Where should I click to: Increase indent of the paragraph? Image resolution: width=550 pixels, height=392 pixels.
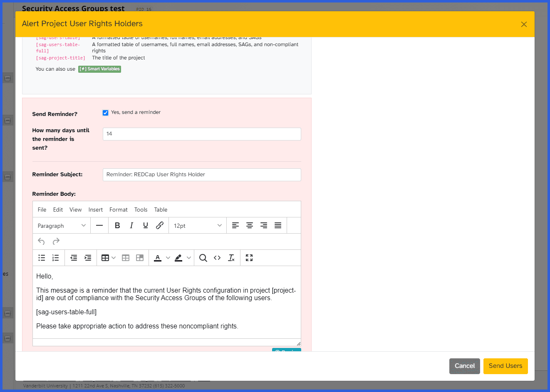click(x=88, y=258)
